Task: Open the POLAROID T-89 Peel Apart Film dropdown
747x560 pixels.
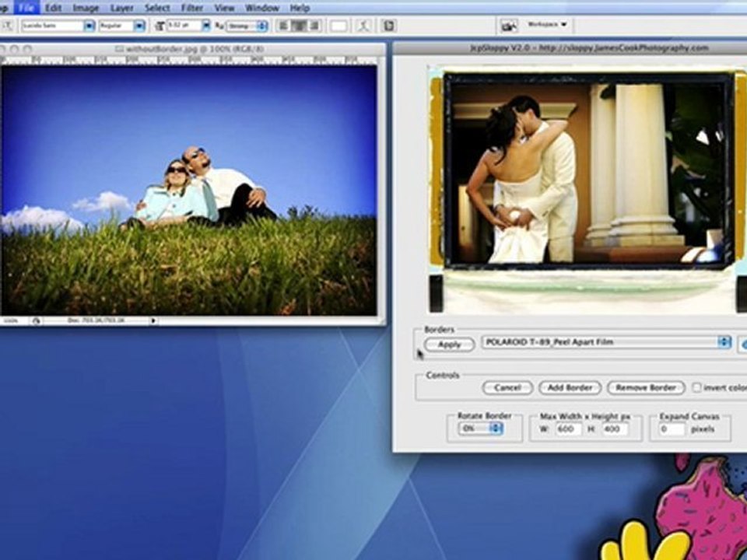Action: coord(606,342)
